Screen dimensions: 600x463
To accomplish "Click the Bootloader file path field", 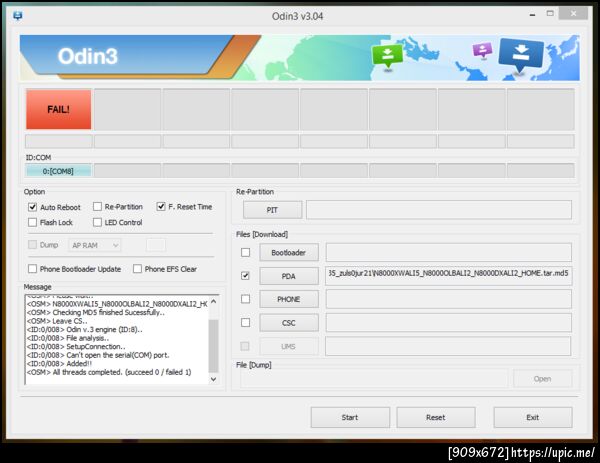I will 449,253.
